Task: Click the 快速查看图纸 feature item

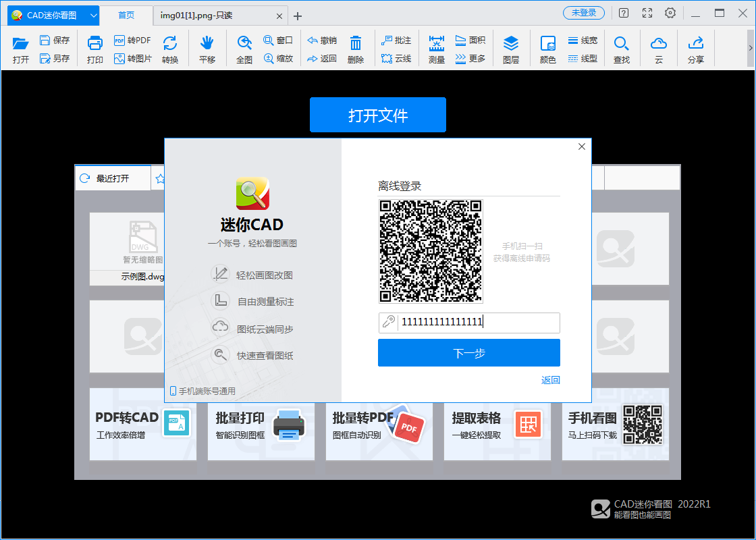Action: tap(252, 355)
